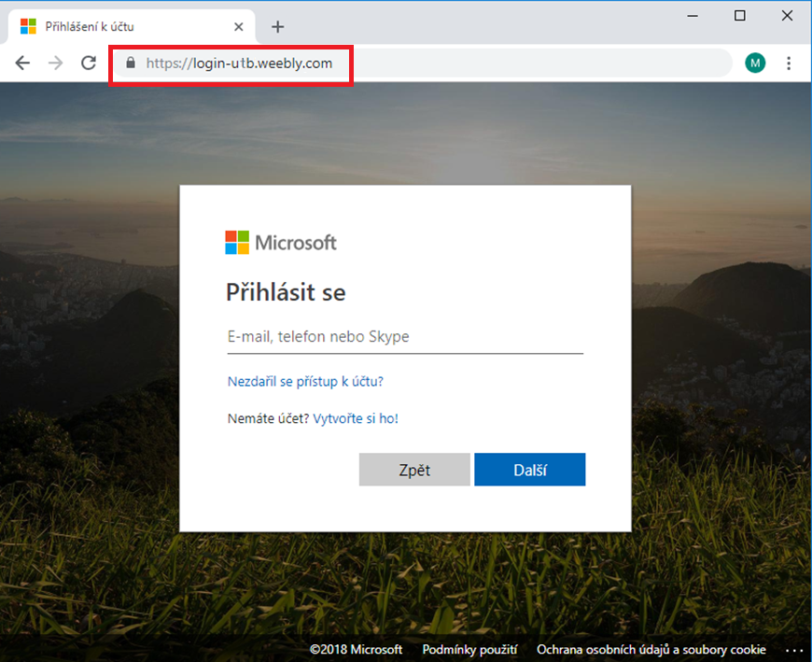This screenshot has width=812, height=662.
Task: Click the Vytvořte si ho! link
Action: coord(356,418)
